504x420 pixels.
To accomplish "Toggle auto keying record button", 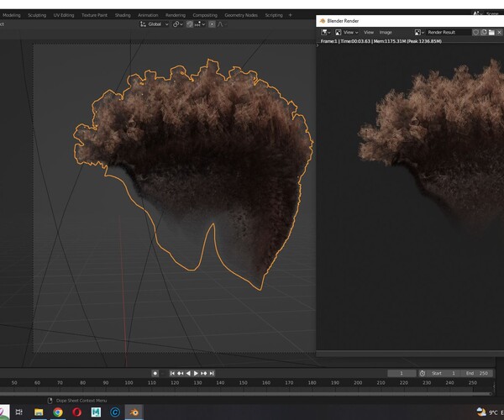I will pyautogui.click(x=155, y=373).
